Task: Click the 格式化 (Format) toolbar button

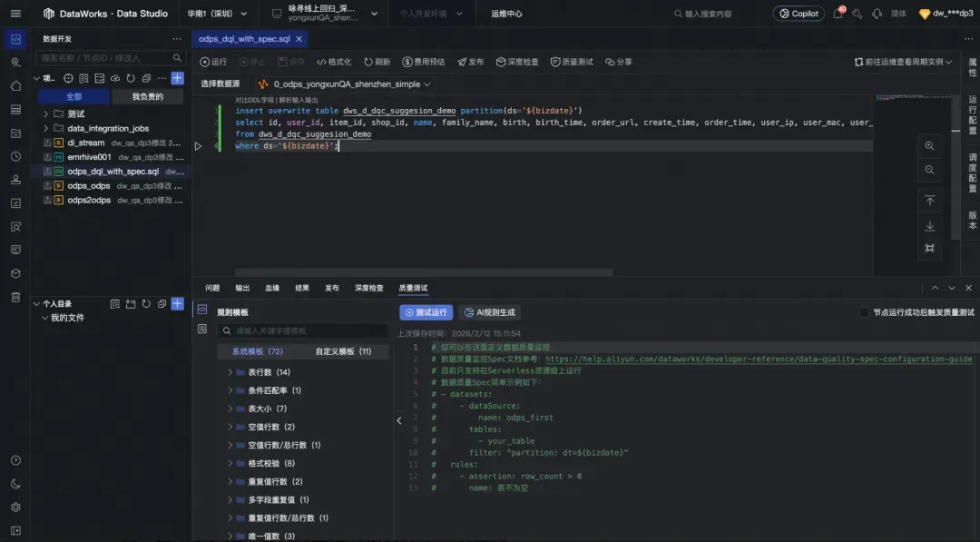Action: (334, 62)
